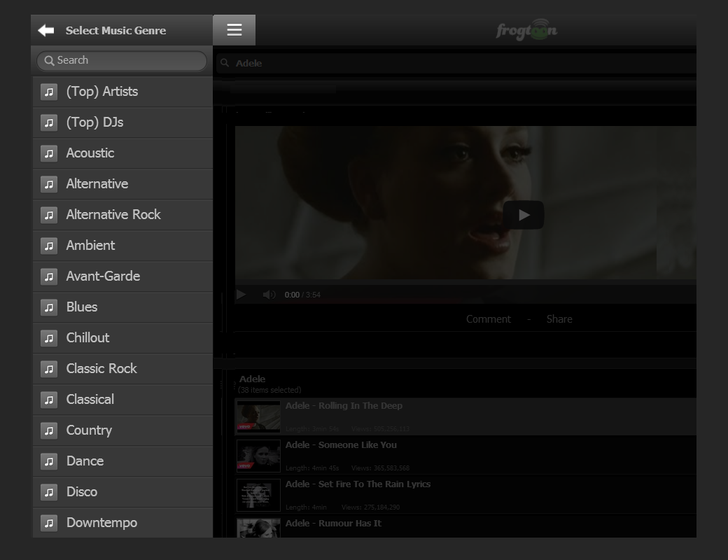This screenshot has width=728, height=560.
Task: Click the Comment link below the video
Action: pos(488,319)
